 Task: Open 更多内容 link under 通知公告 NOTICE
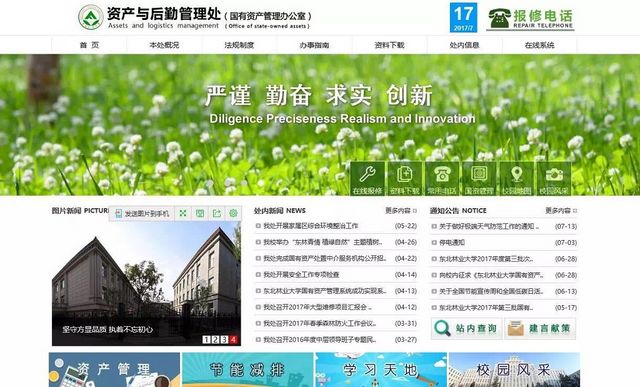tap(561, 211)
